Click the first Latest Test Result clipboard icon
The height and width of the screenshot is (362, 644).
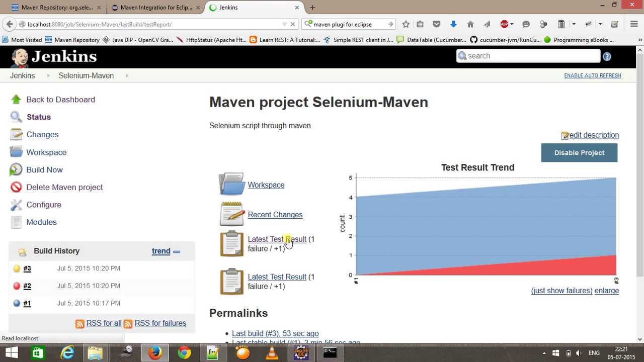click(231, 243)
